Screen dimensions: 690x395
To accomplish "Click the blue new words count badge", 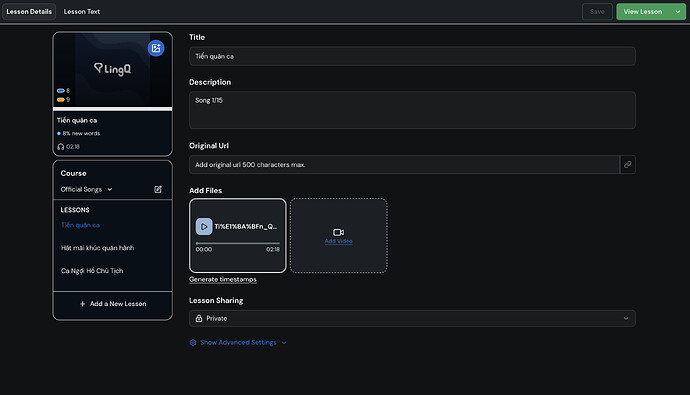I will (63, 90).
